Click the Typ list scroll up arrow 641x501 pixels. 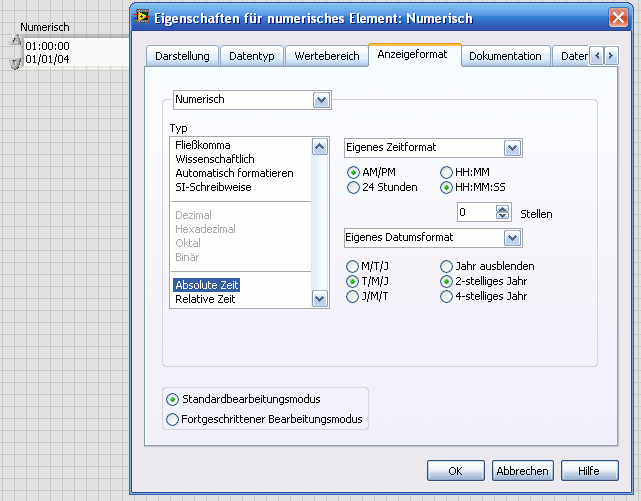coord(320,147)
